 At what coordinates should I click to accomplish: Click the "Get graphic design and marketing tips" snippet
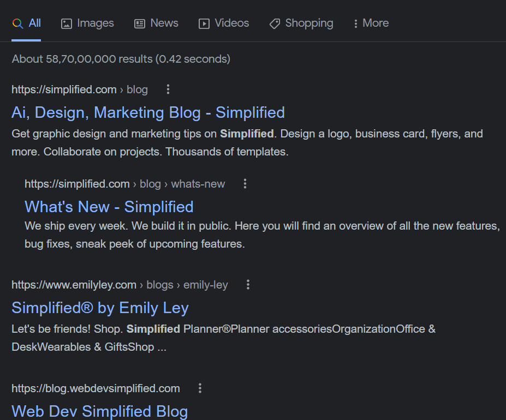click(x=247, y=142)
